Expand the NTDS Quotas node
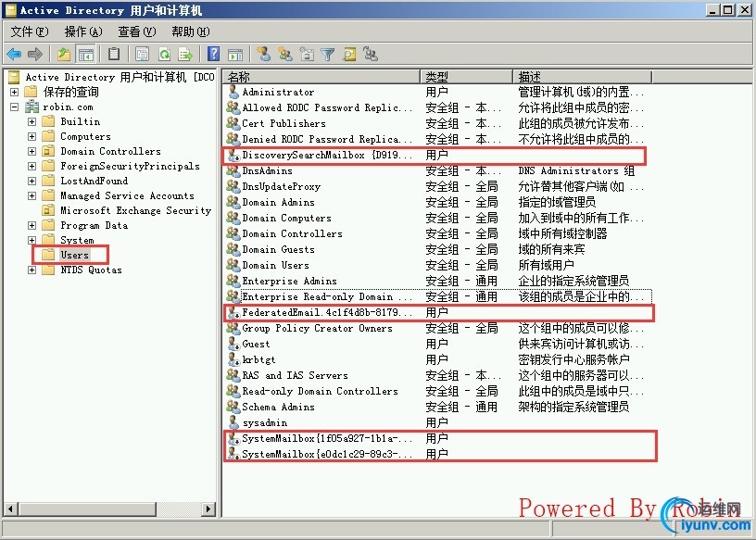Screen dimensions: 756x540 31,270
